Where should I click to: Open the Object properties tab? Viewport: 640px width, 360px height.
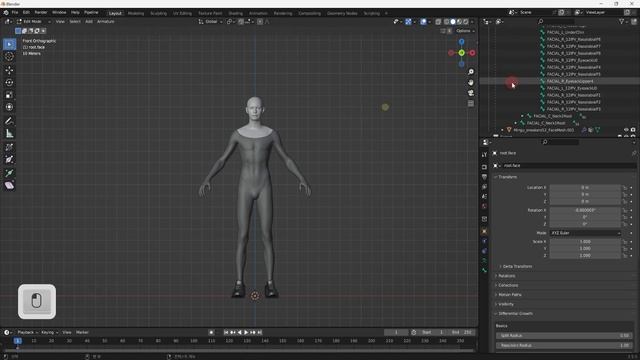(484, 231)
